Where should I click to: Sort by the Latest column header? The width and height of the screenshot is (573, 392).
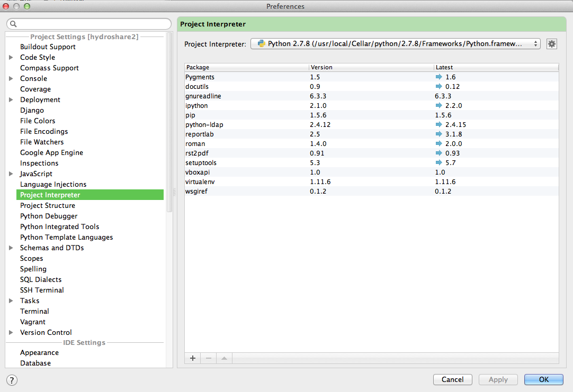496,67
